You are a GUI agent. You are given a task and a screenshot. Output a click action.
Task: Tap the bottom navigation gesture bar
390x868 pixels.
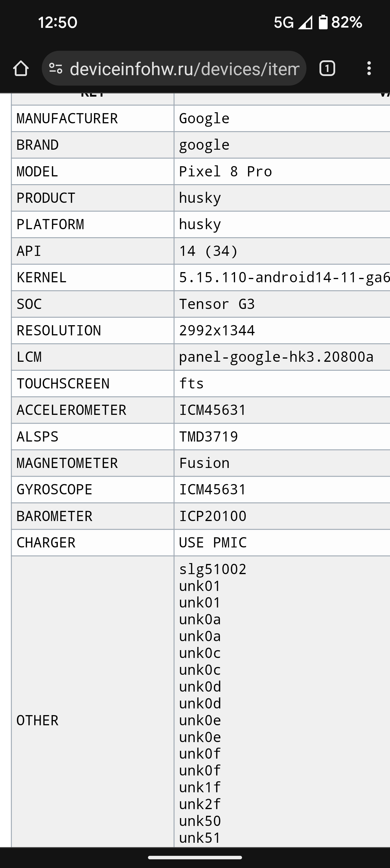195,858
